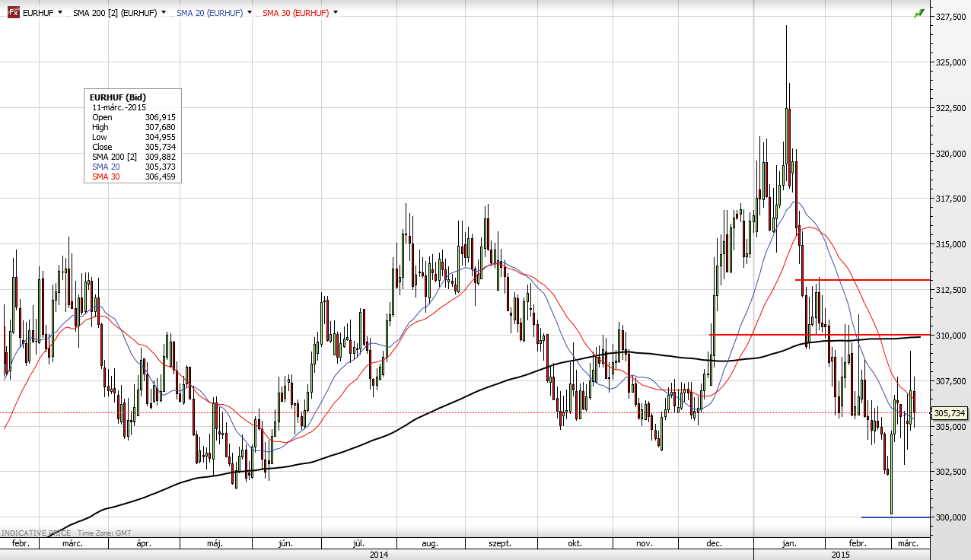Open the EURHUF instrument dropdown arrow
971x560 pixels.
point(59,14)
